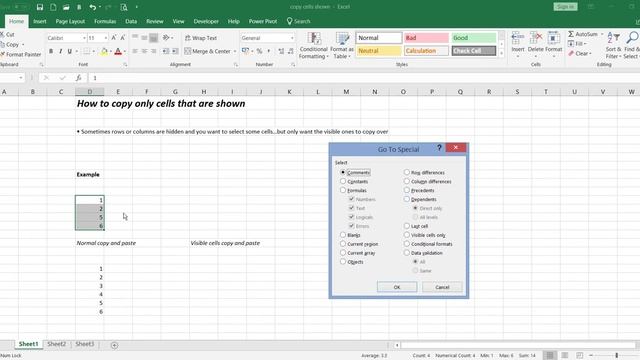The height and width of the screenshot is (360, 640).
Task: Click OK in Go To Special dialog
Action: (397, 287)
